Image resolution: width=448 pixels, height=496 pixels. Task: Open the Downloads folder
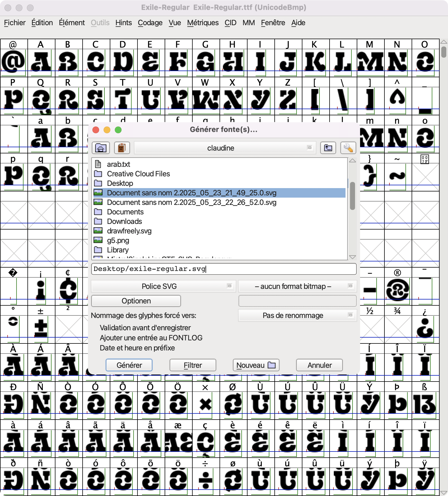(x=219, y=221)
